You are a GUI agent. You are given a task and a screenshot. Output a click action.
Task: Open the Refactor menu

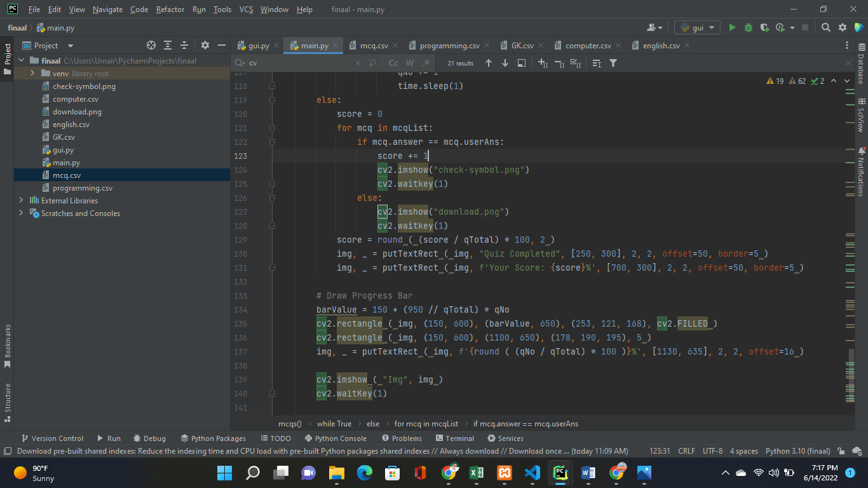click(170, 10)
